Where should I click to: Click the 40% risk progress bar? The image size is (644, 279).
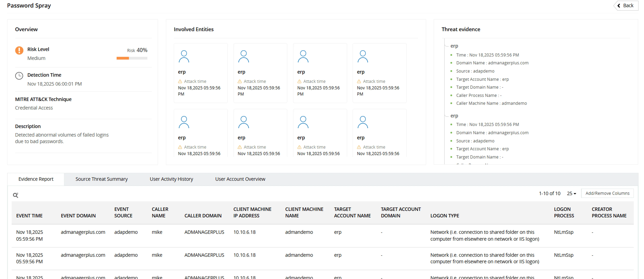[x=132, y=58]
